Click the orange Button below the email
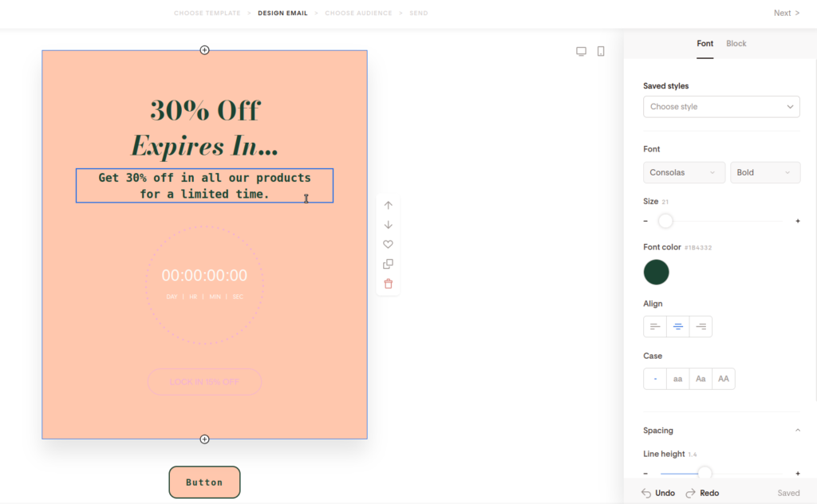Viewport: 817px width, 504px height. point(205,482)
